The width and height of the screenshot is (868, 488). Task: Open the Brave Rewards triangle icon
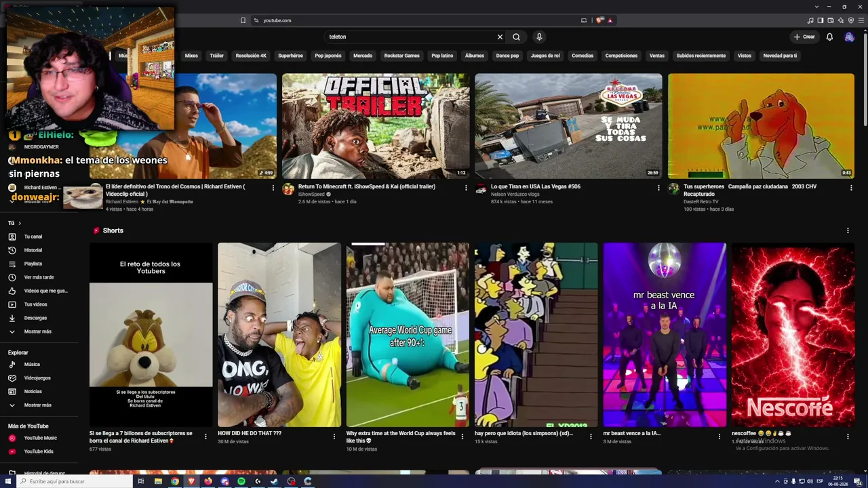610,20
